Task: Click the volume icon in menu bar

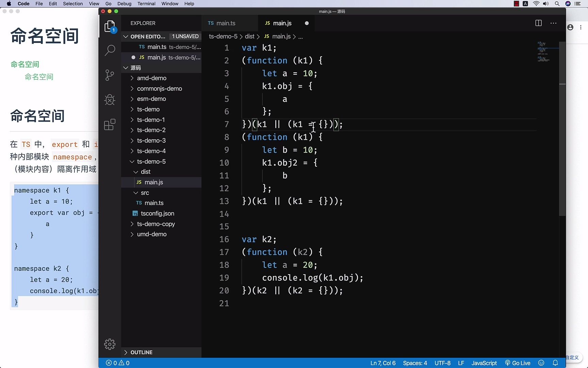Action: [x=546, y=4]
